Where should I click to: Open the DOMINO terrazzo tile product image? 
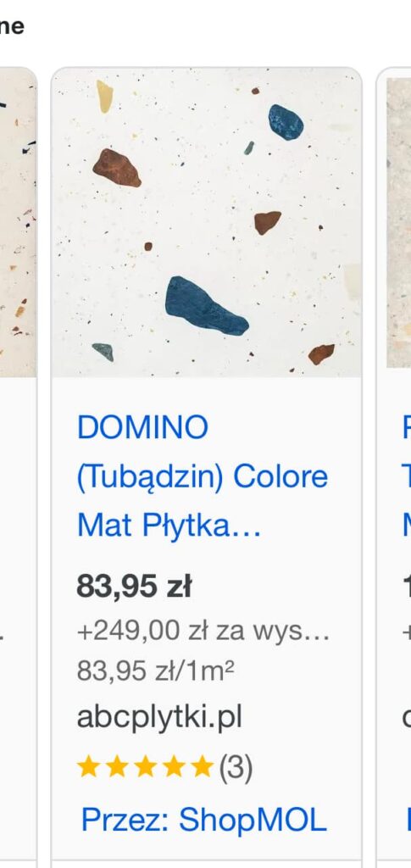206,223
